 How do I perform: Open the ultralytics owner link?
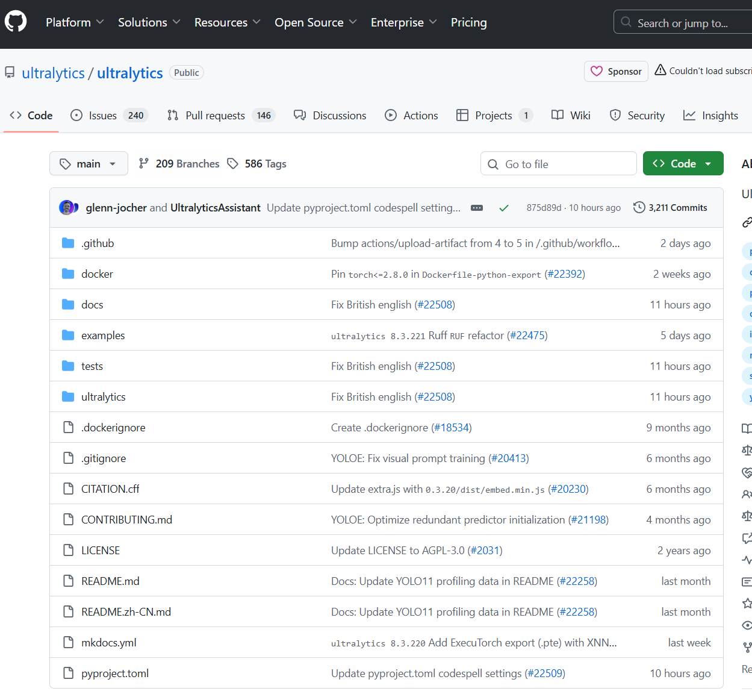click(x=54, y=73)
